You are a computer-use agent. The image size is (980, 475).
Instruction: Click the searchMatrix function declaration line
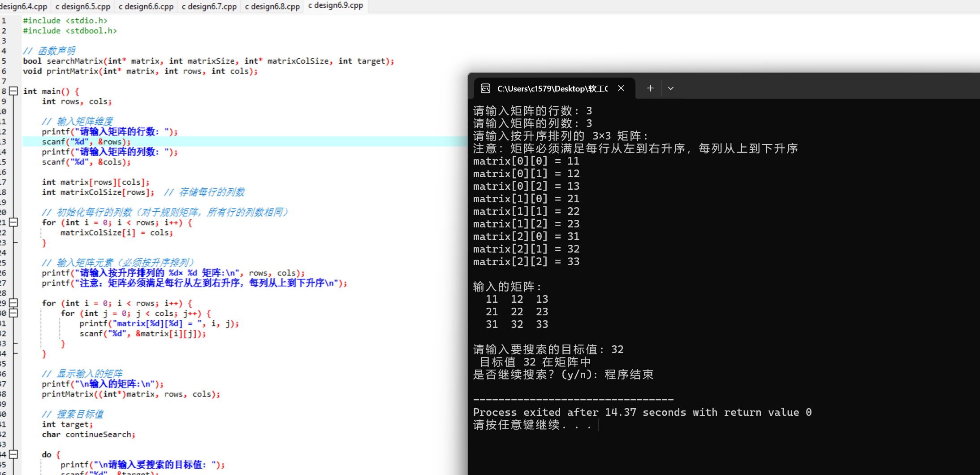[x=209, y=61]
